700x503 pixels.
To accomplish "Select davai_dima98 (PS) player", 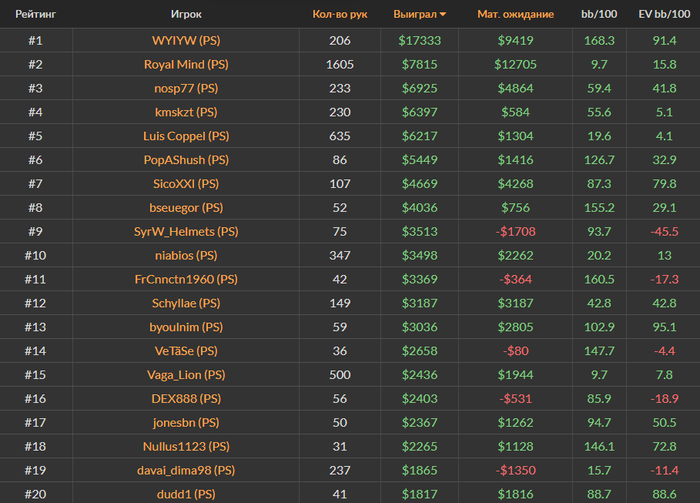I will [186, 470].
